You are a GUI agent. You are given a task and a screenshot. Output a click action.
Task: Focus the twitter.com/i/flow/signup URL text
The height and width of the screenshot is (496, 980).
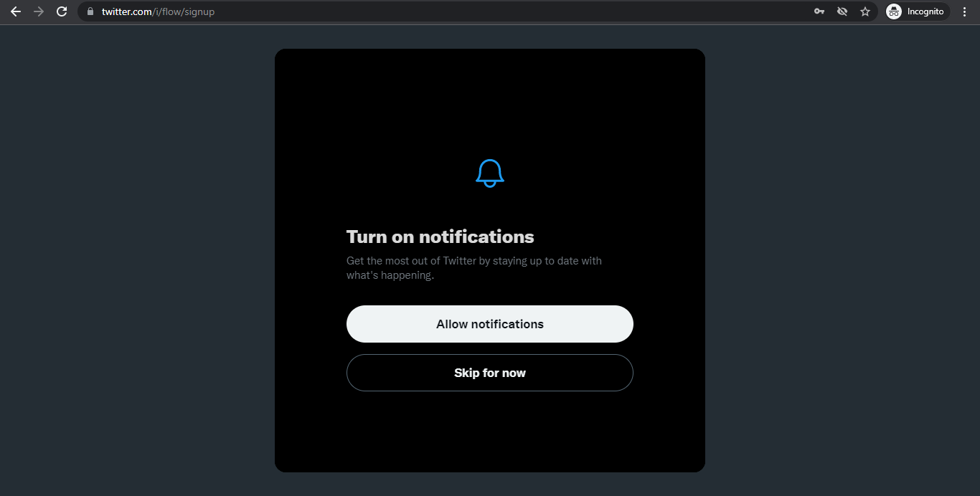coord(158,11)
